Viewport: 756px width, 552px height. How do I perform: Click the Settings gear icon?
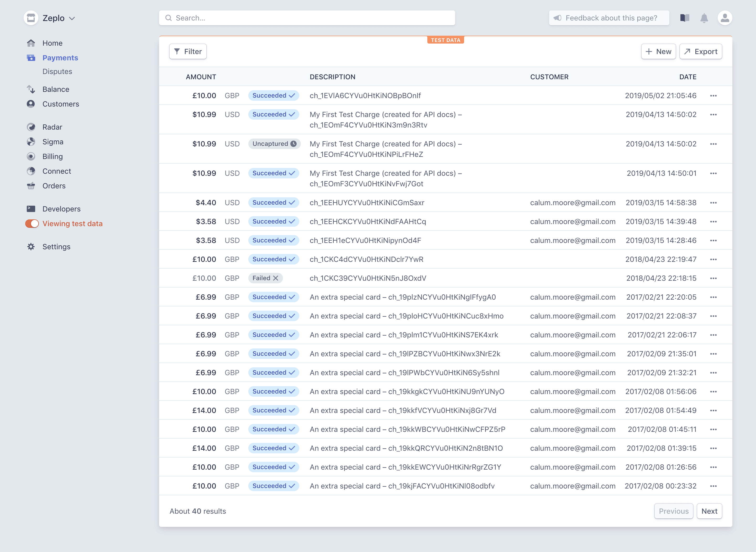(x=31, y=247)
